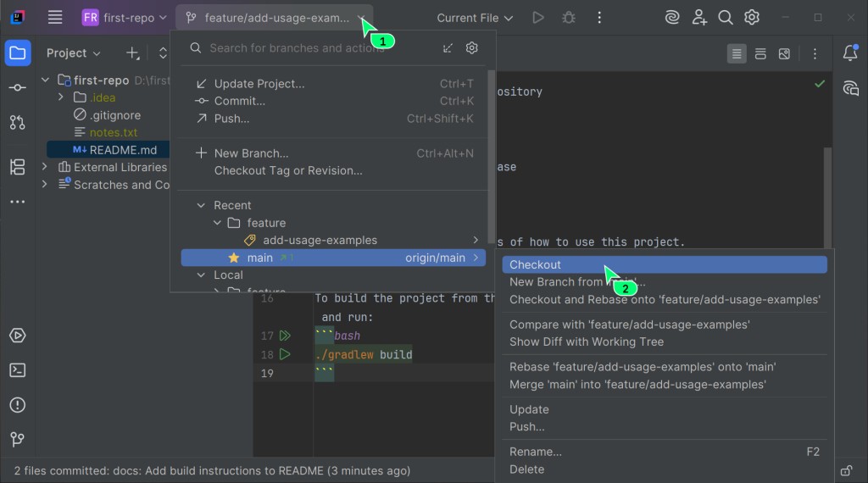
Task: Open the Notifications bell
Action: click(850, 53)
